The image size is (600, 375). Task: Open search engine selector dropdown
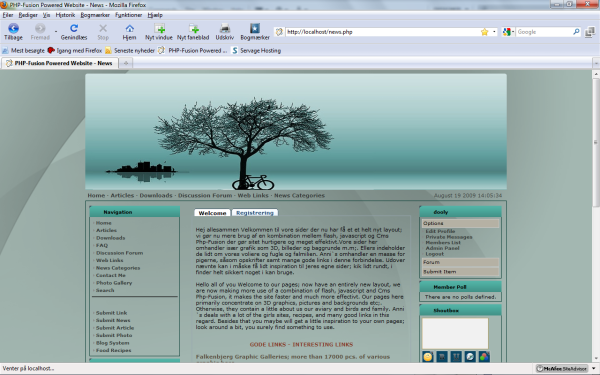pos(509,32)
